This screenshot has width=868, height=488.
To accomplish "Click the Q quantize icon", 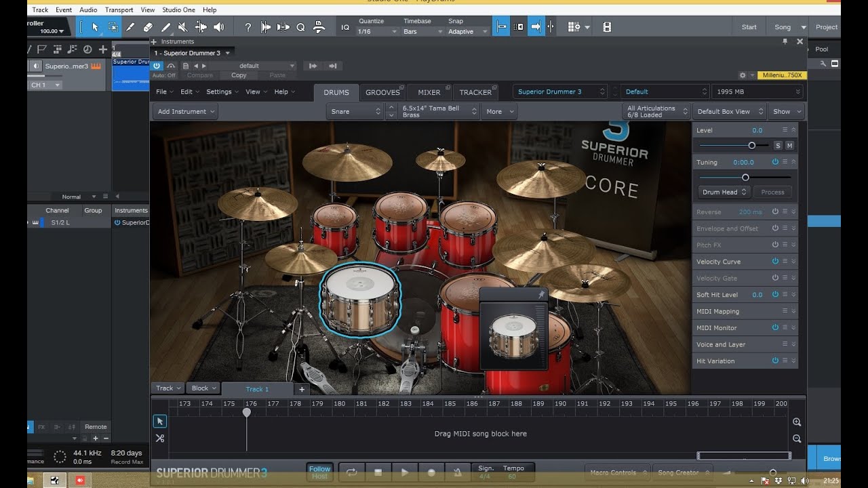I will pyautogui.click(x=300, y=27).
